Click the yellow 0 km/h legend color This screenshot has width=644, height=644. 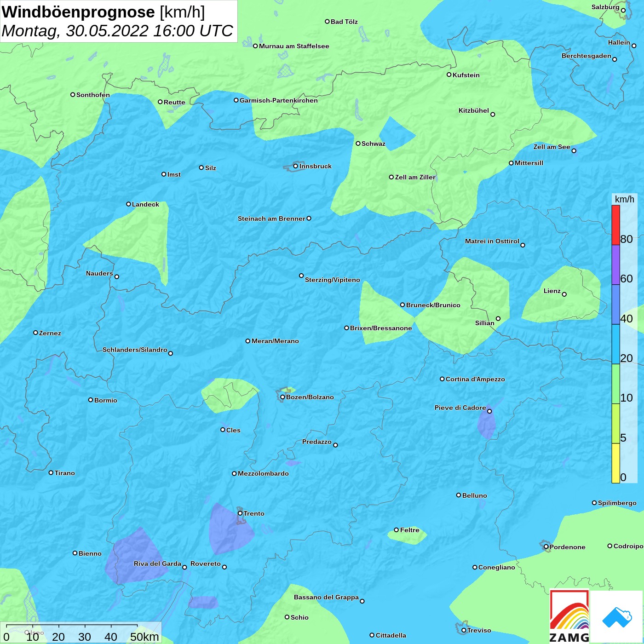click(615, 463)
